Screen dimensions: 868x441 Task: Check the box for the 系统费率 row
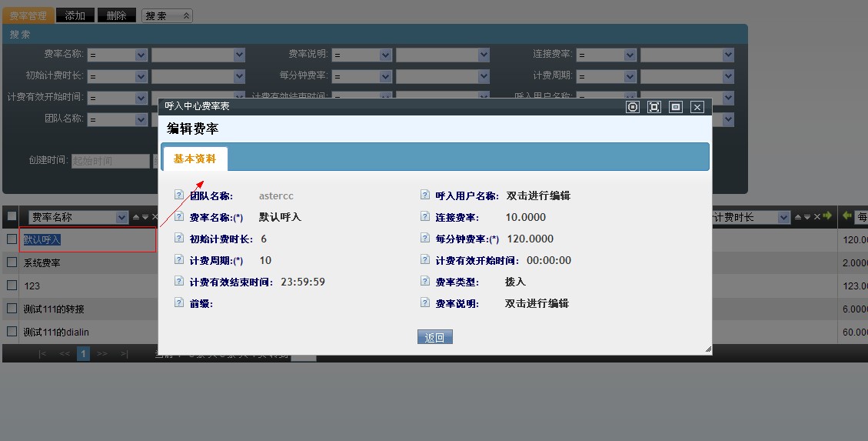click(12, 262)
